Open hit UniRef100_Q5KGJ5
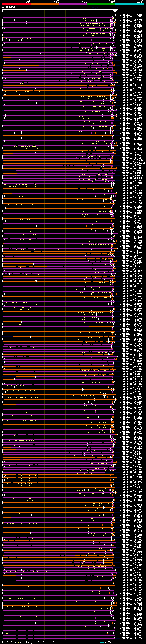Image resolution: width=146 pixels, height=644 pixels. pos(131,30)
